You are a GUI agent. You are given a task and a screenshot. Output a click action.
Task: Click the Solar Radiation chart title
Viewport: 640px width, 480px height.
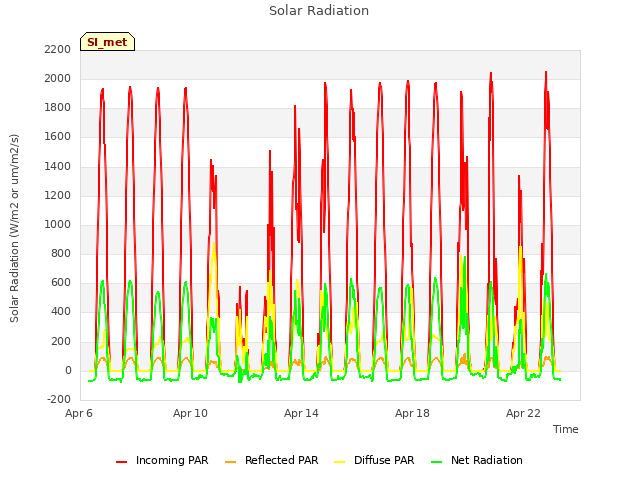pyautogui.click(x=319, y=11)
